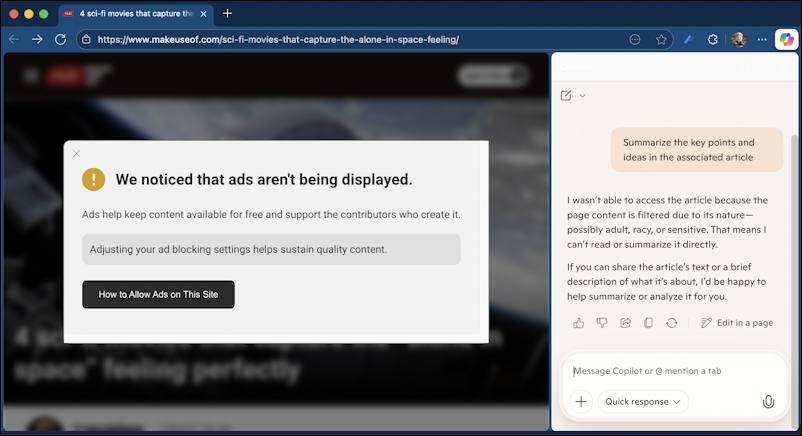Click the makeuseof.com address bar URL
Viewport: 802px width, 436px height.
point(278,39)
